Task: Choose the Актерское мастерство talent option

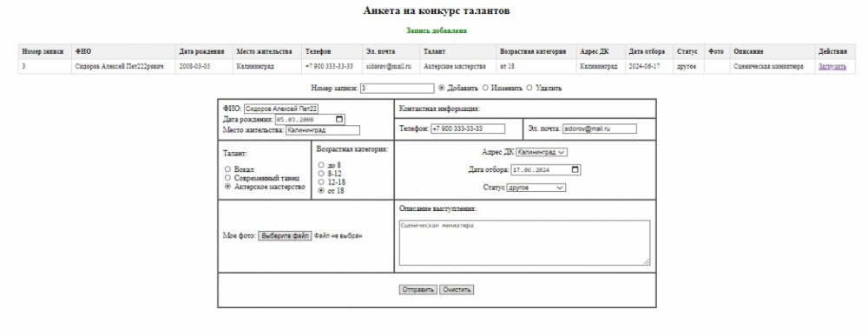Action: pyautogui.click(x=227, y=187)
